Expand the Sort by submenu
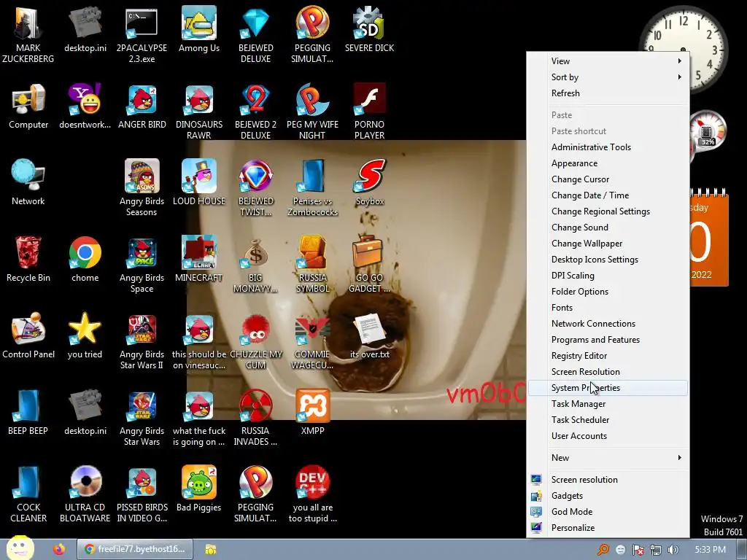This screenshot has width=747, height=560. 608,77
